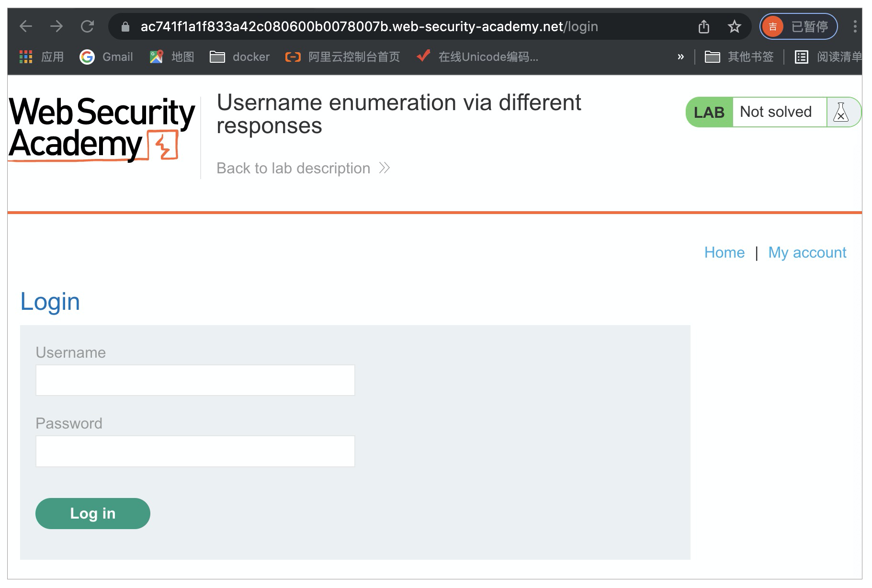Open the Chrome three-dot menu
This screenshot has width=872, height=588.
tap(855, 26)
